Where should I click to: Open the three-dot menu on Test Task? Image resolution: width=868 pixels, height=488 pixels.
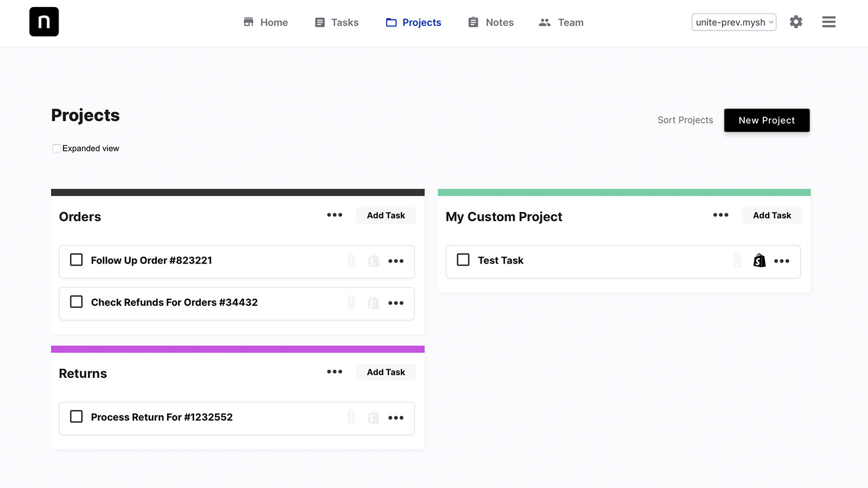point(782,261)
